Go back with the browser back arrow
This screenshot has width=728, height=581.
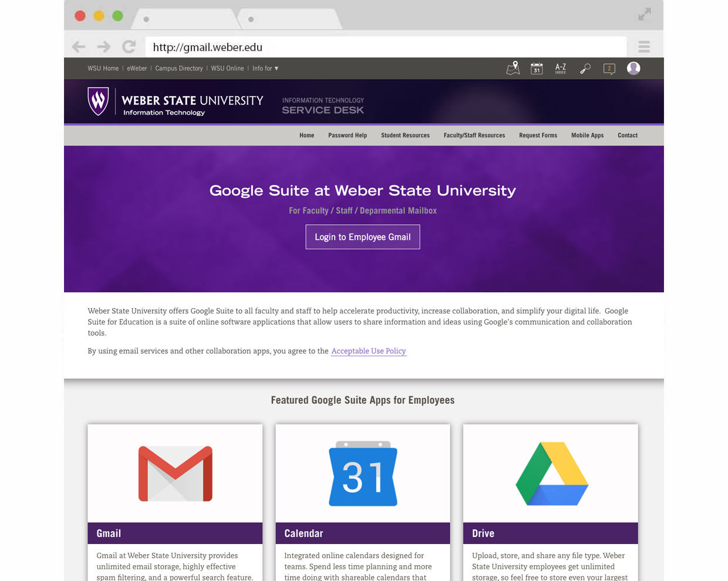click(x=79, y=46)
